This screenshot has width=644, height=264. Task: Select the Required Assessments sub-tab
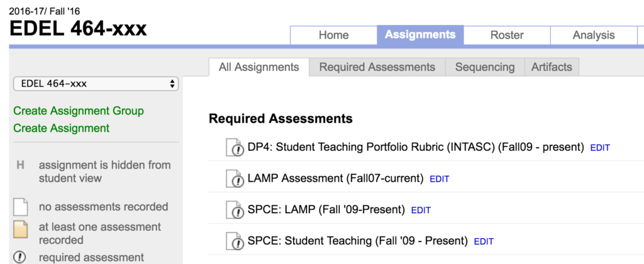tap(377, 67)
